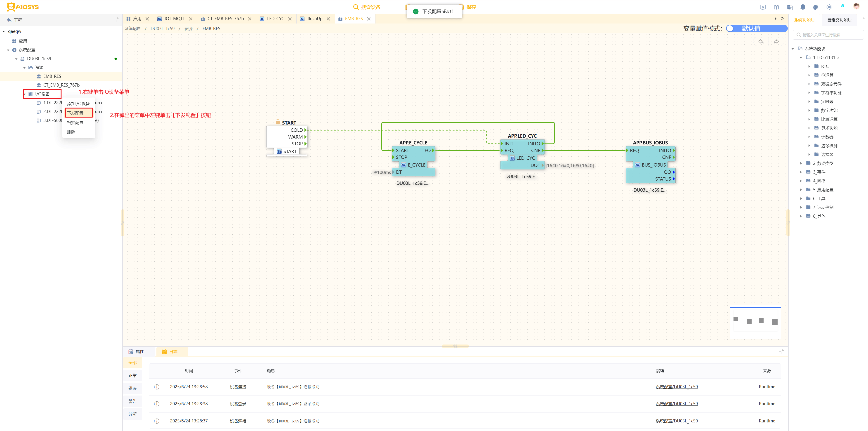Collapse the 资源 folder node
Viewport: 868px width, 431px height.
(24, 68)
